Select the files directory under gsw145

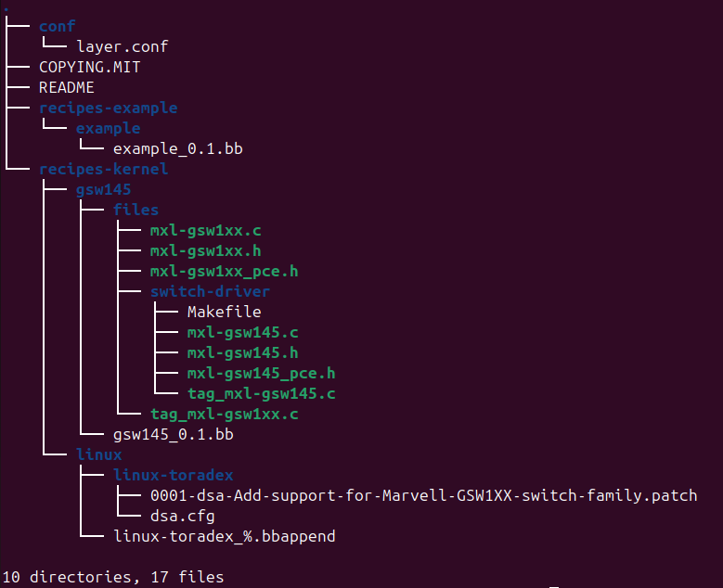[136, 210]
